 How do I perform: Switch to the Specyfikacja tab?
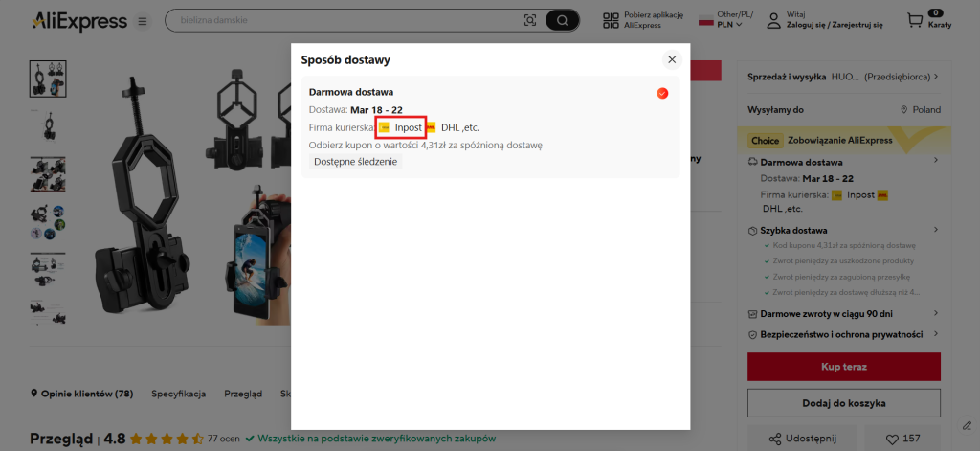coord(179,394)
